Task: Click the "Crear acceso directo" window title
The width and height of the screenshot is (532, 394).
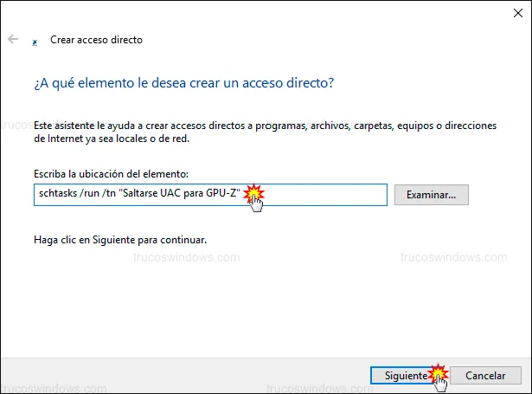Action: (x=96, y=40)
